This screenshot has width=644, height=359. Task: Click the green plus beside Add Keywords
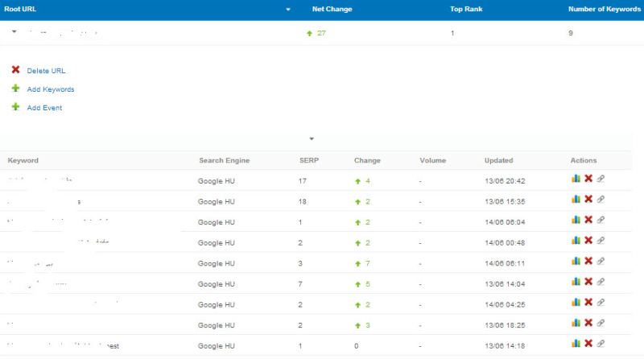click(15, 89)
